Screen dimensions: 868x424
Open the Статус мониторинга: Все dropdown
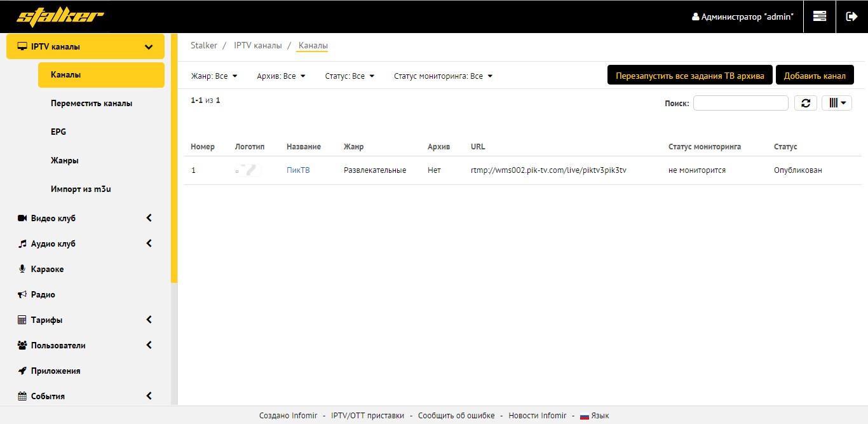tap(444, 76)
